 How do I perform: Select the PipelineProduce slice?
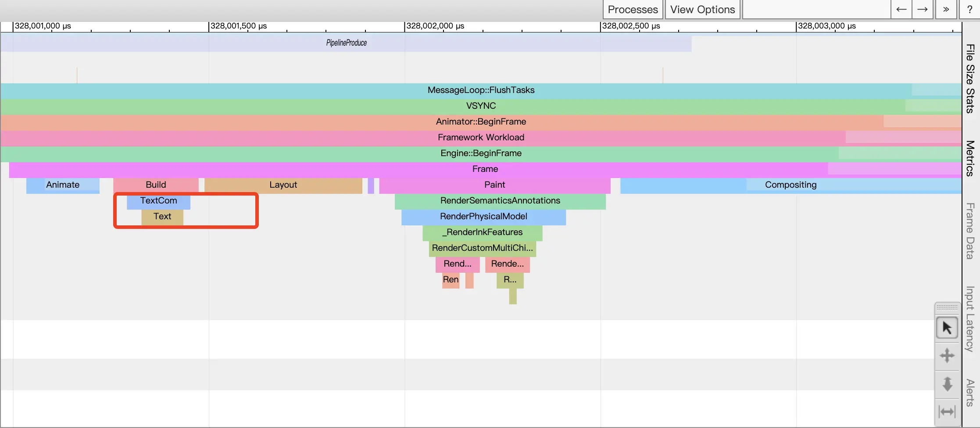coord(346,43)
